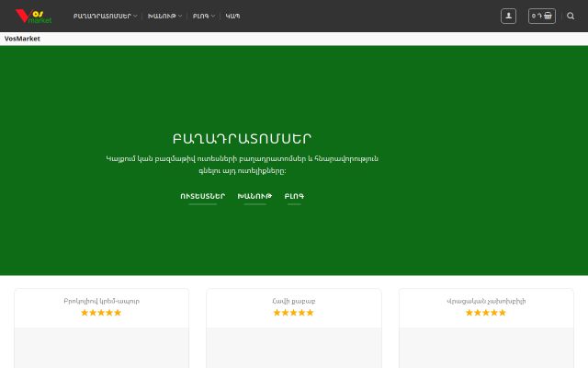
Task: Open the search magnifier icon
Action: (x=571, y=17)
